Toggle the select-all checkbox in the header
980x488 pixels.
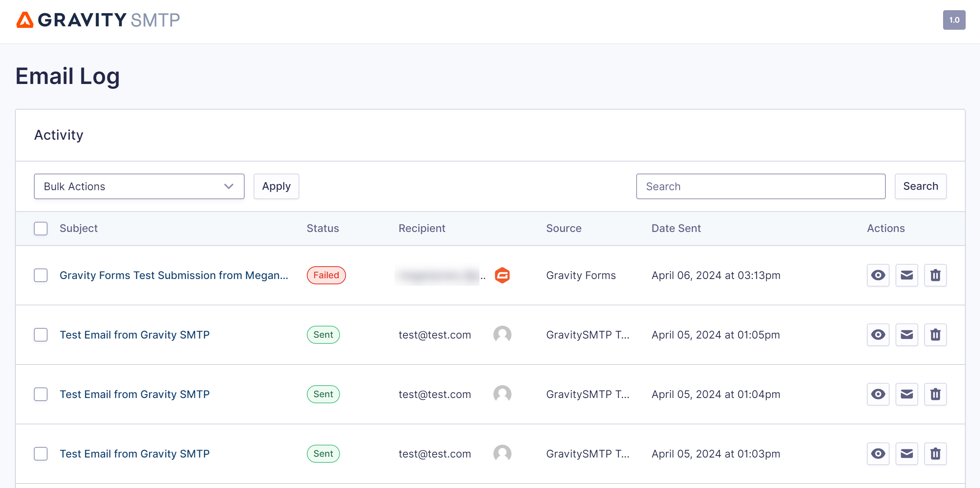[41, 229]
